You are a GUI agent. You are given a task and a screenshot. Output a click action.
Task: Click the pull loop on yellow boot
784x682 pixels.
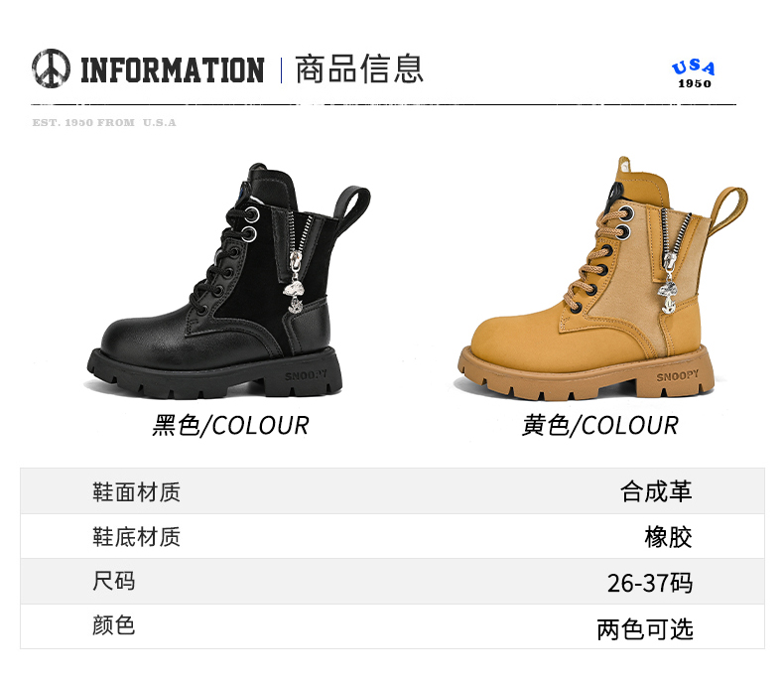click(x=728, y=210)
